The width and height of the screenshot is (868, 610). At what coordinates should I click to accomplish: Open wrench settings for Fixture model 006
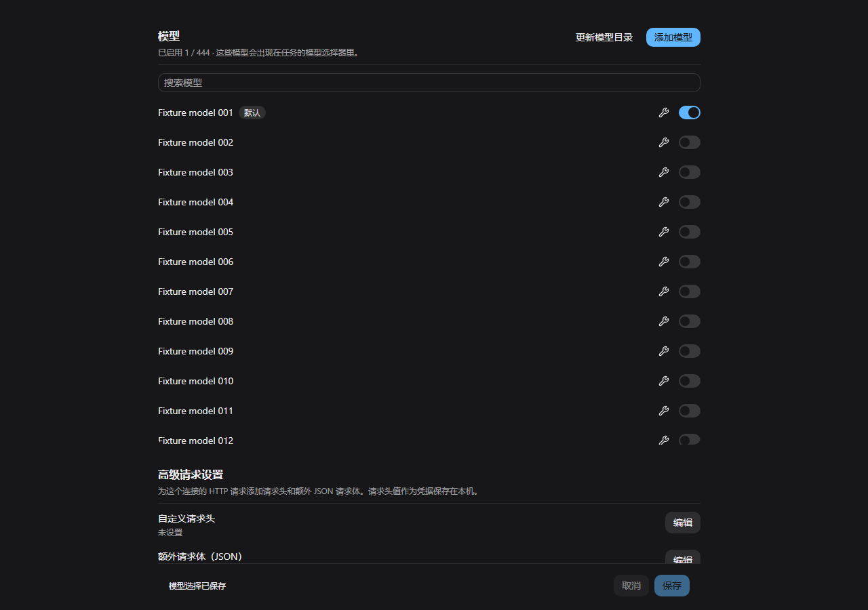tap(664, 262)
